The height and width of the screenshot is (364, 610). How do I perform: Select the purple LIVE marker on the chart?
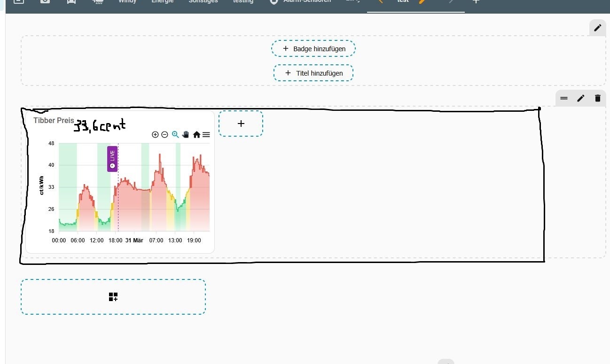click(112, 159)
